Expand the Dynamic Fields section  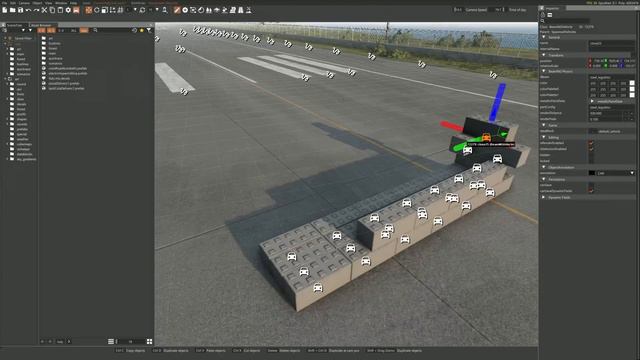point(544,197)
